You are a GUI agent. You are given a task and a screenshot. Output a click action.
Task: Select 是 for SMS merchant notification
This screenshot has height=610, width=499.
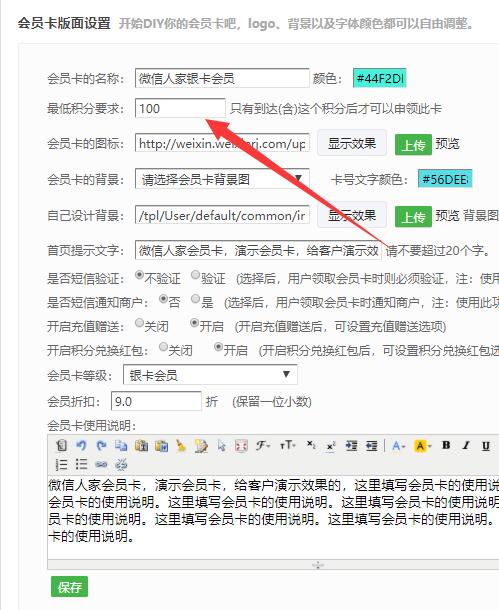click(195, 299)
